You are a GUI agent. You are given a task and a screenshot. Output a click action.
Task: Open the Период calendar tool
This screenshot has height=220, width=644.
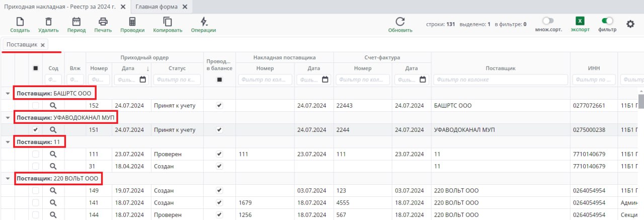point(76,22)
